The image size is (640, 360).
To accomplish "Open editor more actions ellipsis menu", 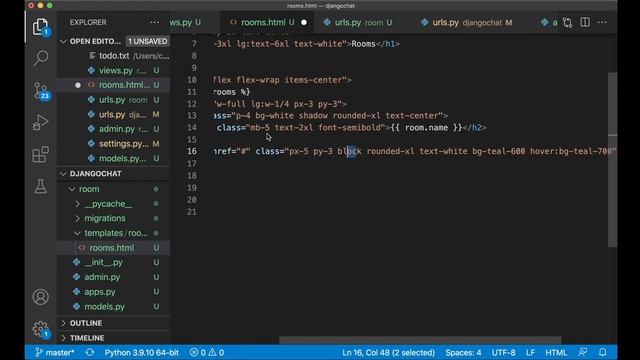I will click(602, 22).
